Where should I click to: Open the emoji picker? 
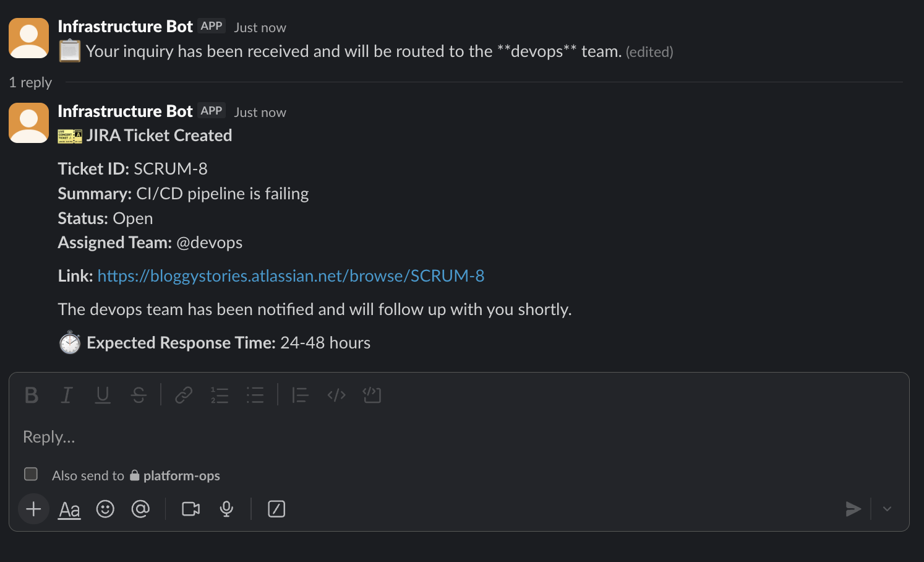tap(105, 509)
